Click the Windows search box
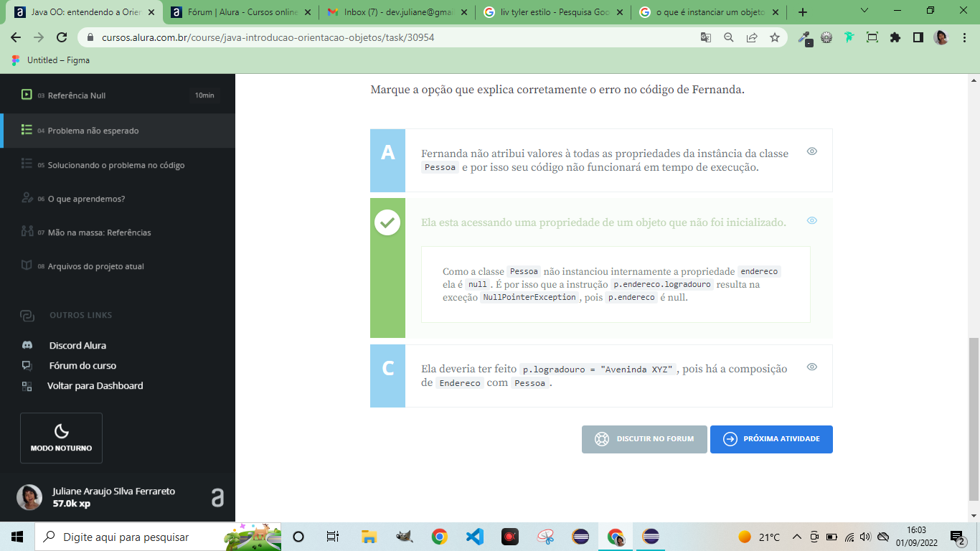This screenshot has height=551, width=980. point(158,537)
